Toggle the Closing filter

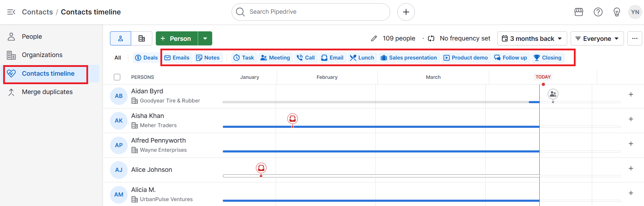click(x=548, y=58)
